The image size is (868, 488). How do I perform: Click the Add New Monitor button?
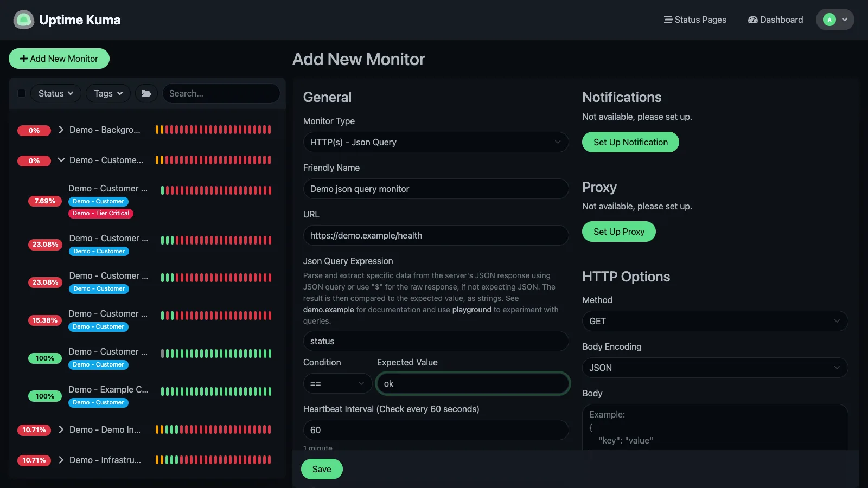tap(59, 59)
